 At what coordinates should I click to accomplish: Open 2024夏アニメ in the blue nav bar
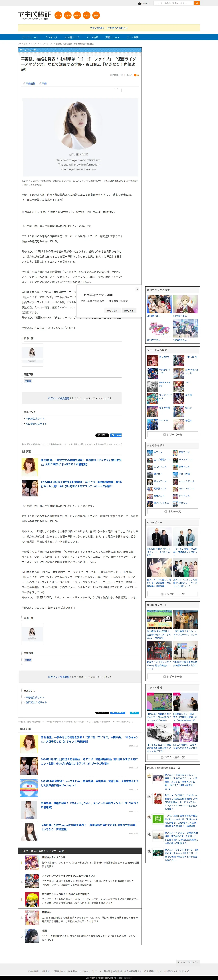(72, 37)
